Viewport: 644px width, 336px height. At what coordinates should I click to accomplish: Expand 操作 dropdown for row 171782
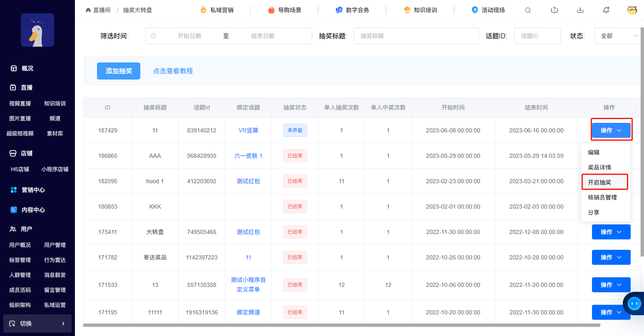point(611,257)
